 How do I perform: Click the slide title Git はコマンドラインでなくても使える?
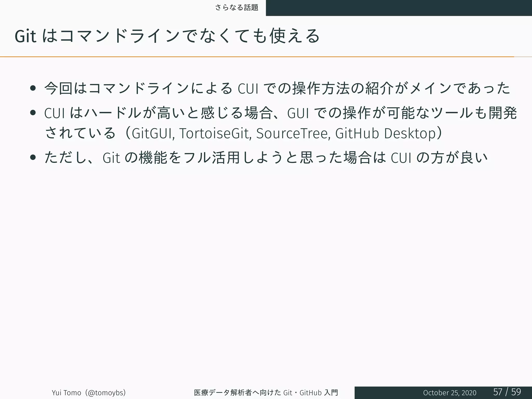coord(167,36)
